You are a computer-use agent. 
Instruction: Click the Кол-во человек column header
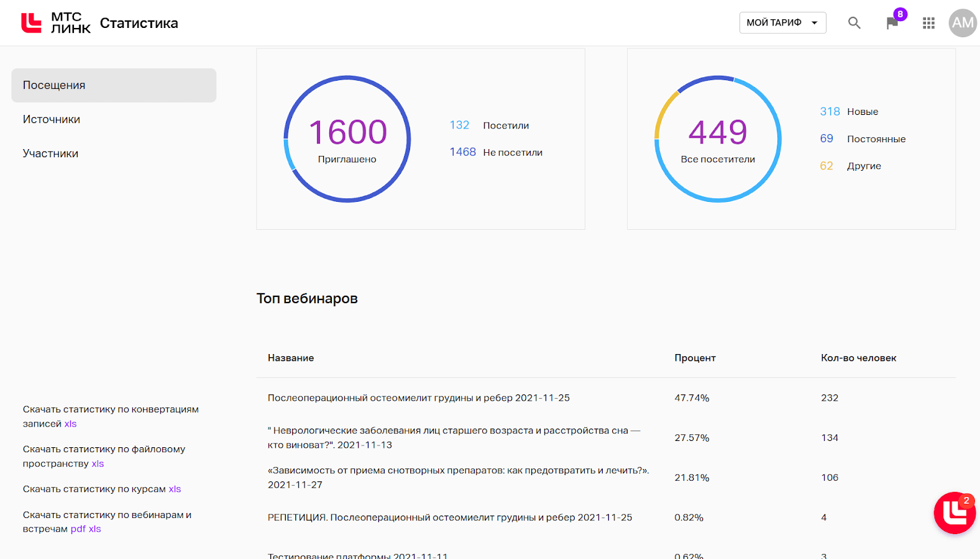858,358
